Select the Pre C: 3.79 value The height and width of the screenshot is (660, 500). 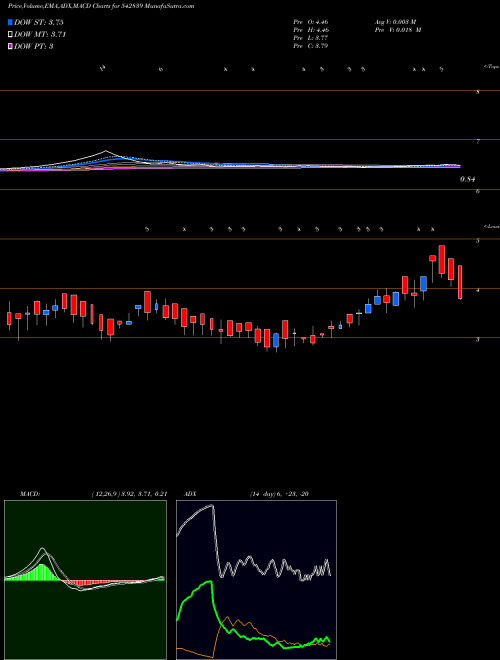pyautogui.click(x=311, y=46)
